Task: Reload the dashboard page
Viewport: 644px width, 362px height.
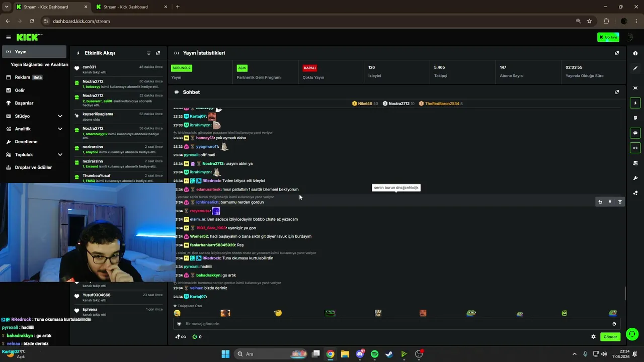Action: point(32,21)
